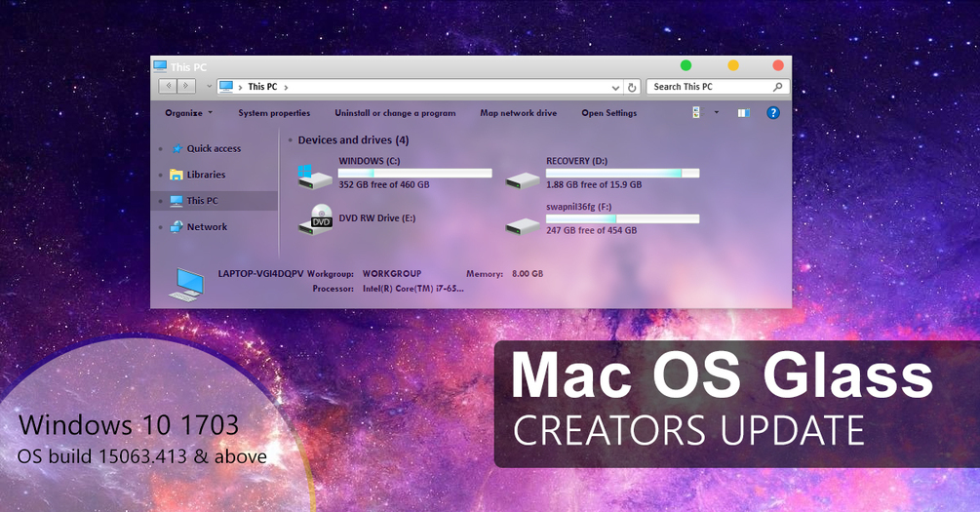Image resolution: width=980 pixels, height=512 pixels.
Task: Expand This PC tree node
Action: click(161, 201)
